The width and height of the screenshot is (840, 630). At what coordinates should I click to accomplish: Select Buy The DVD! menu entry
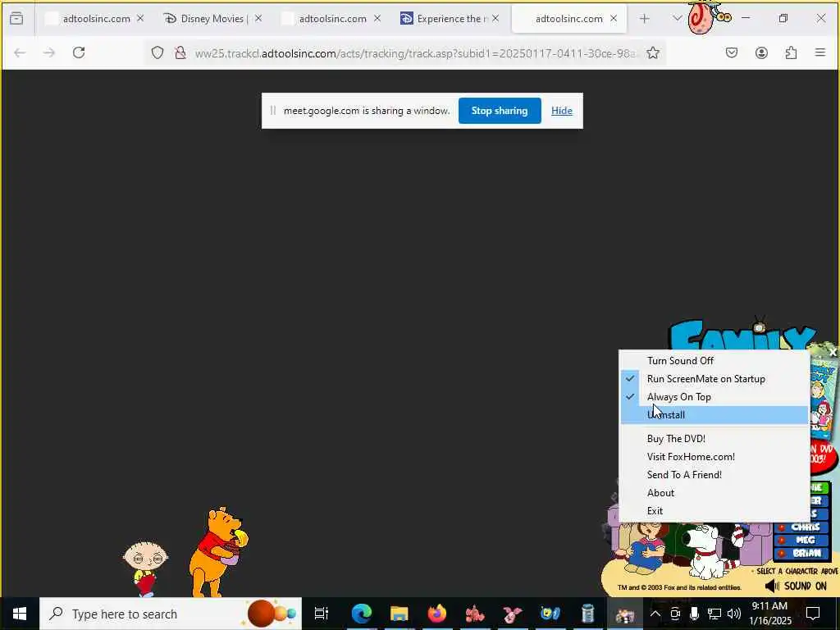[714, 439]
